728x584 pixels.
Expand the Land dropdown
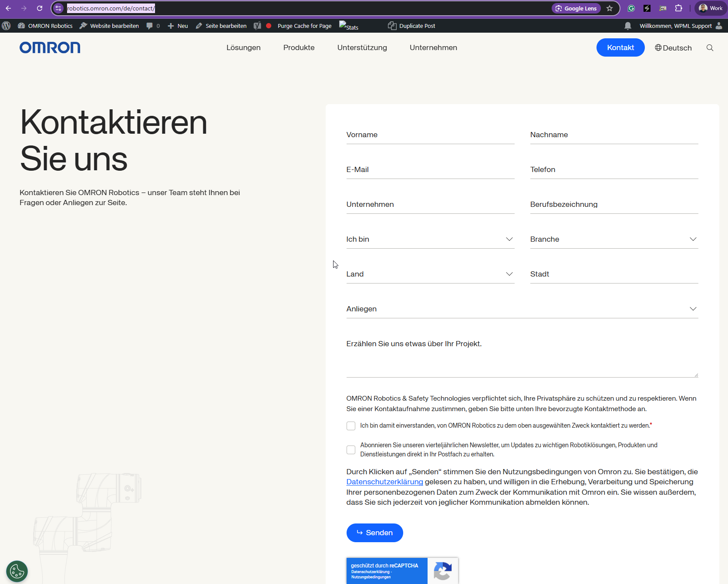(430, 274)
